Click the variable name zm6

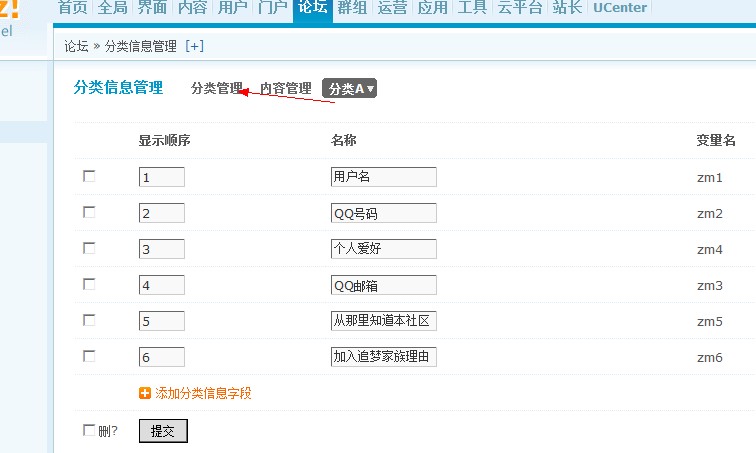(x=710, y=358)
